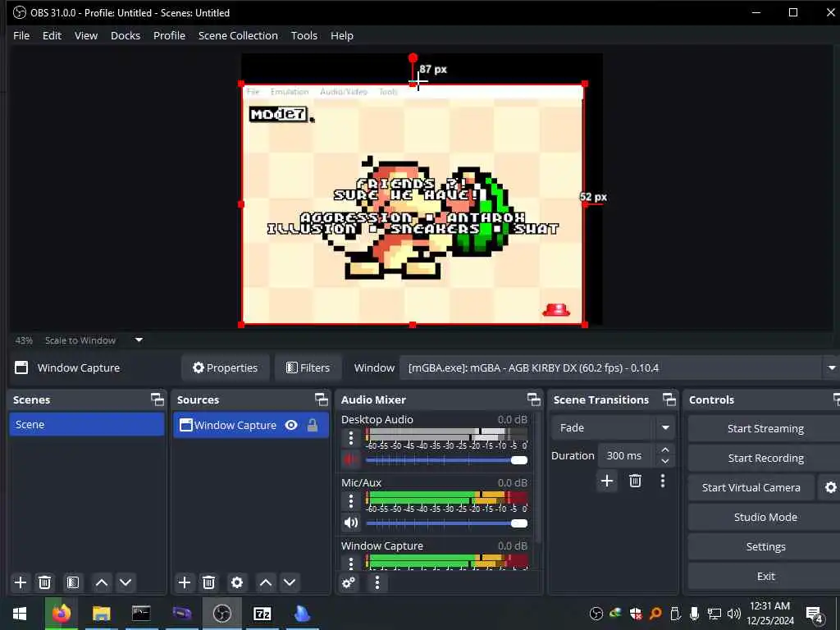Open the View menu
Image resolution: width=840 pixels, height=630 pixels.
tap(85, 35)
